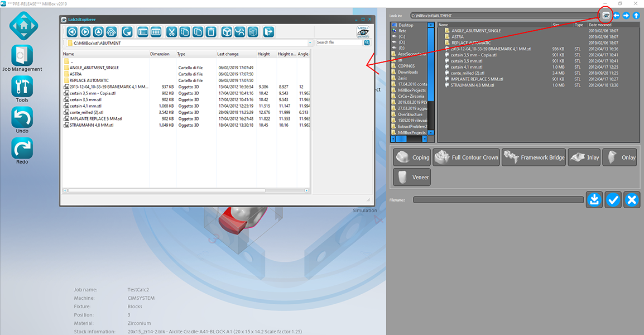Select the CrCo+Zirconia folder in the tree

[411, 96]
